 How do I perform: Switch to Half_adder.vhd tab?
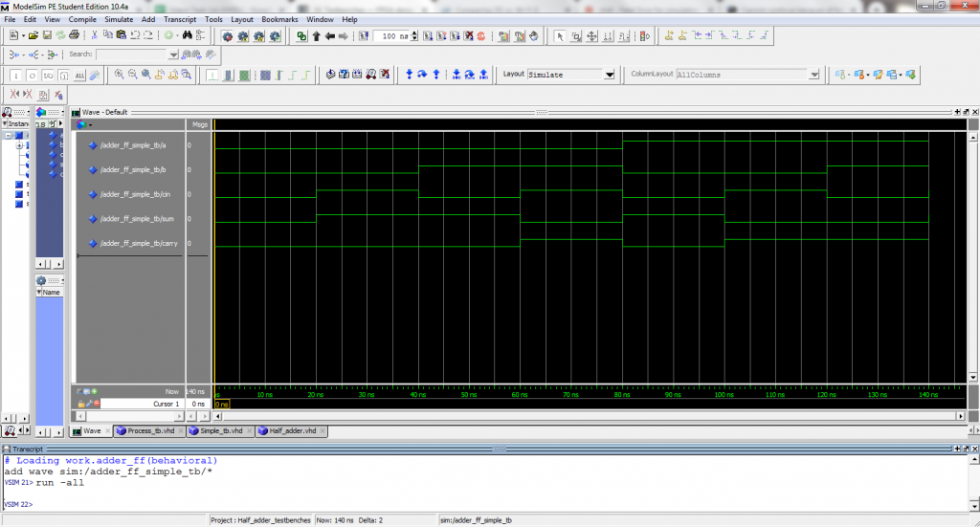293,430
